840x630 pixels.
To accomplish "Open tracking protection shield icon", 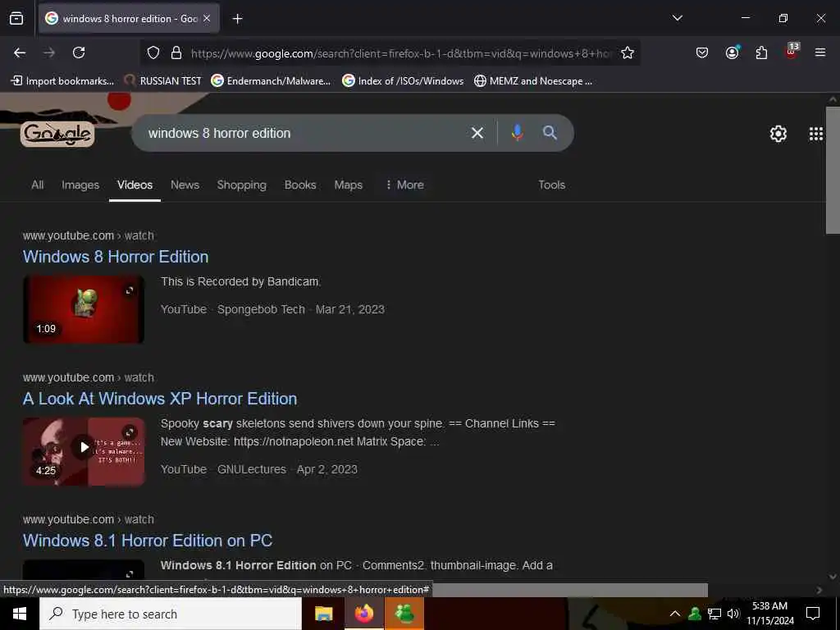I will (x=153, y=53).
